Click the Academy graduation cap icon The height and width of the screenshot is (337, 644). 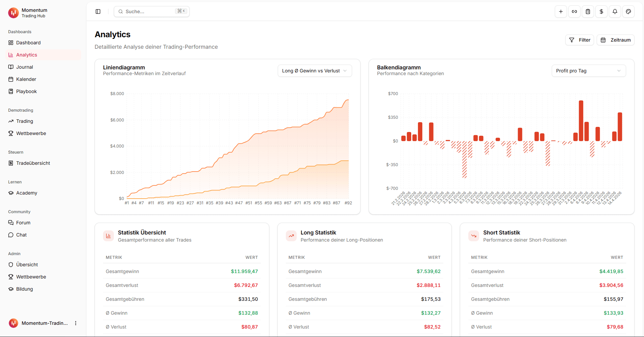point(11,193)
